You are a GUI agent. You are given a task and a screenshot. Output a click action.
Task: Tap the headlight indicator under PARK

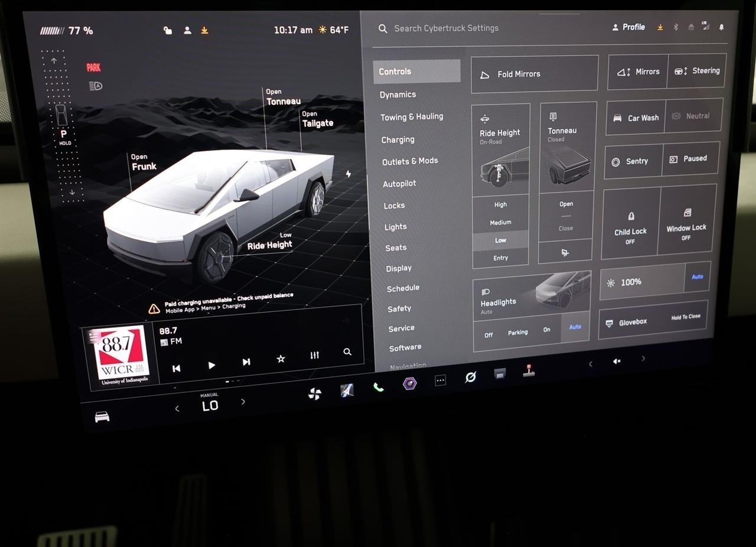click(95, 86)
